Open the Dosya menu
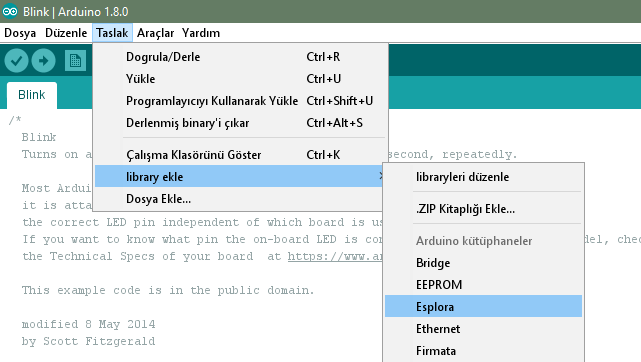641x362 pixels. coord(20,33)
